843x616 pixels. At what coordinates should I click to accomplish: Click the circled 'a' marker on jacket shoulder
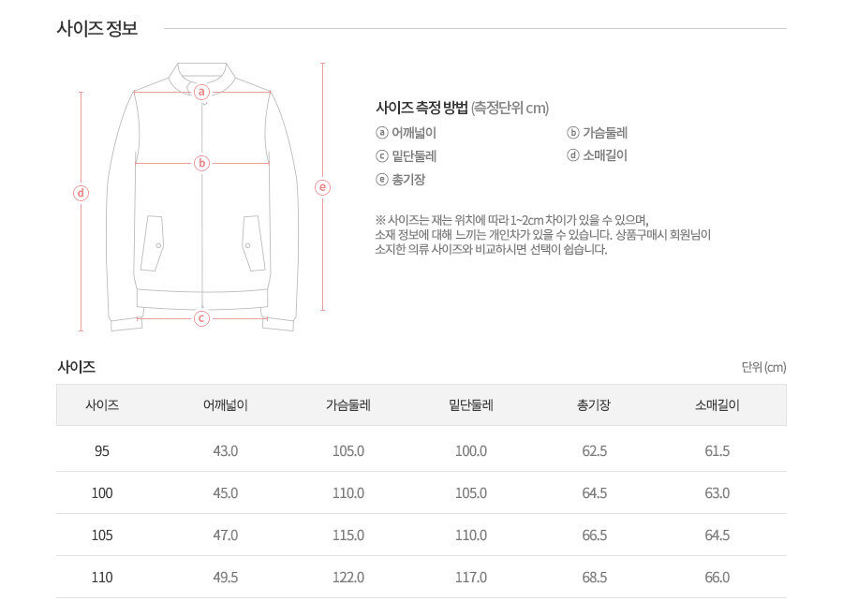coord(201,92)
